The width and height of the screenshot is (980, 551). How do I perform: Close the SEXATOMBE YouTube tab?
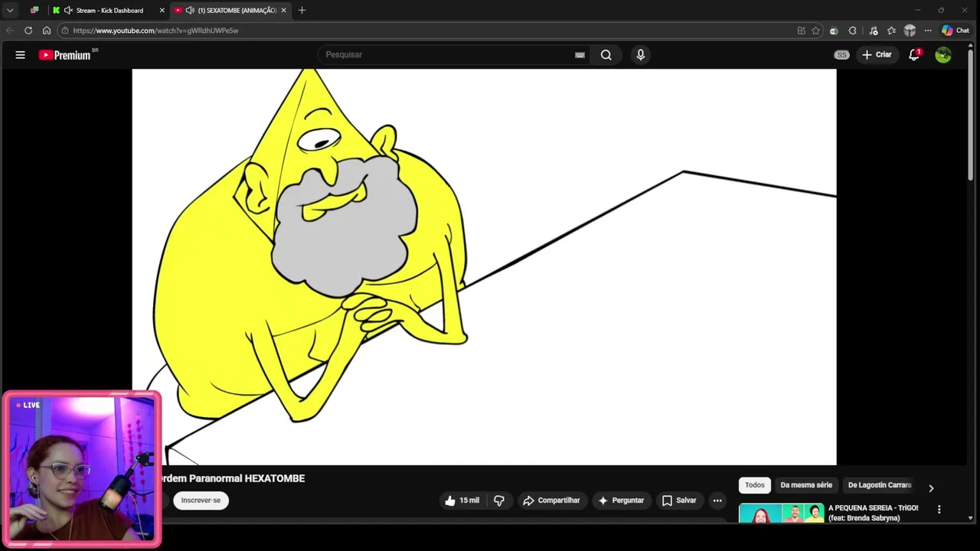click(x=283, y=10)
